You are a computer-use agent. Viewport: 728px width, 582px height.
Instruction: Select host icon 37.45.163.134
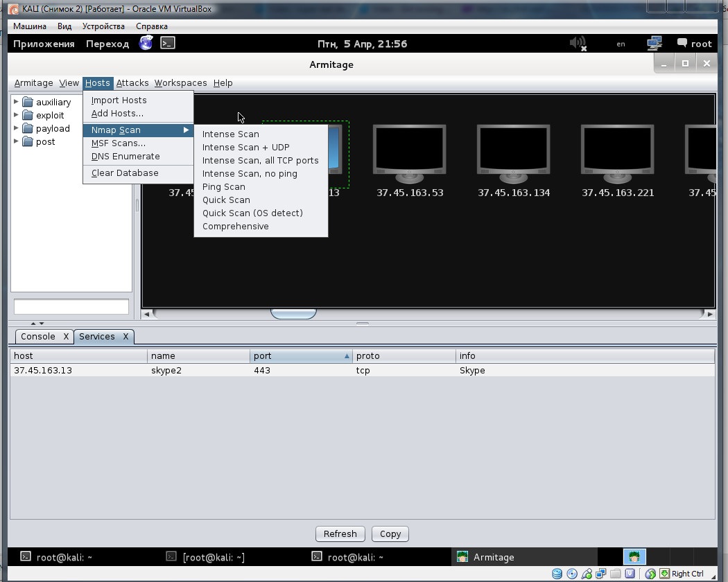(x=514, y=154)
